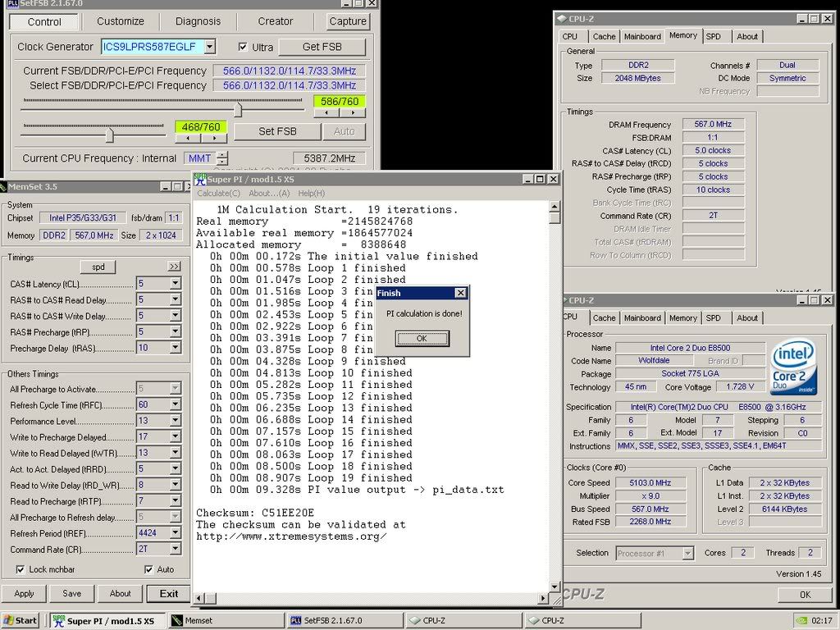The image size is (840, 630).
Task: Click Super PI horizontal scrollbar right arrow
Action: 543,598
